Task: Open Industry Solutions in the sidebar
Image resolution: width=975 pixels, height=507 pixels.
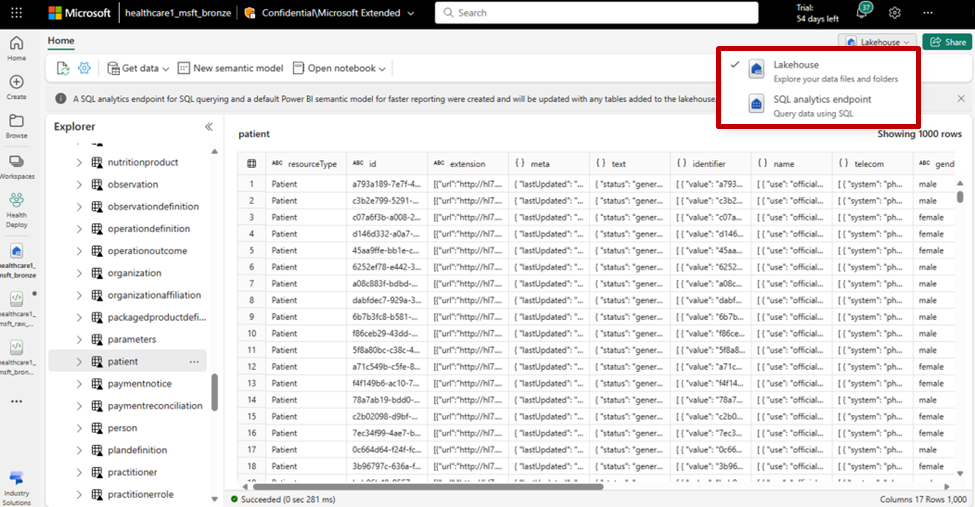Action: coord(17,488)
